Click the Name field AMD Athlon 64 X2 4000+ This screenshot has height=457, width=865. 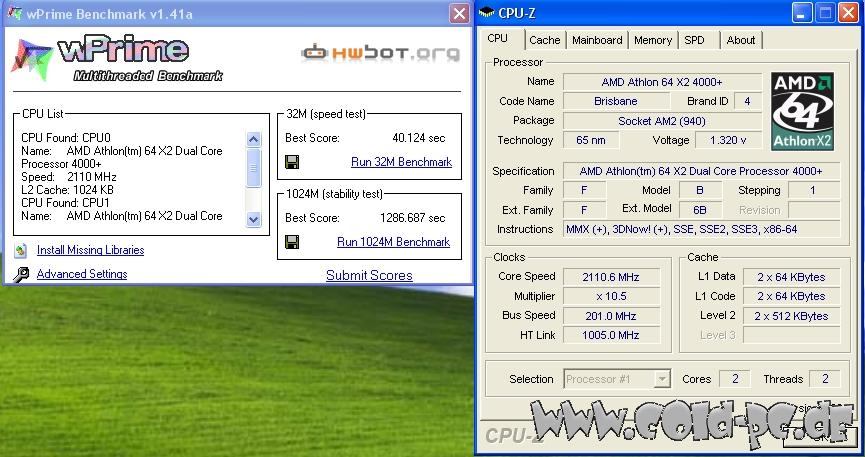[661, 82]
